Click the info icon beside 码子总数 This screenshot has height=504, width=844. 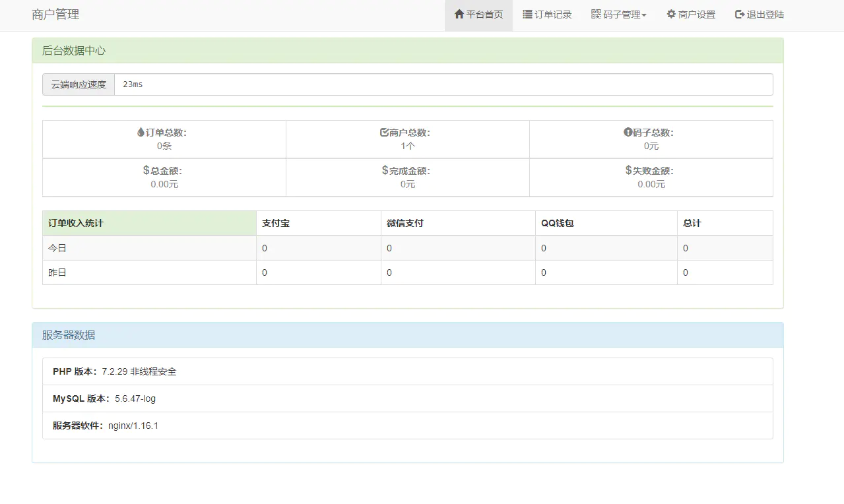pyautogui.click(x=628, y=131)
